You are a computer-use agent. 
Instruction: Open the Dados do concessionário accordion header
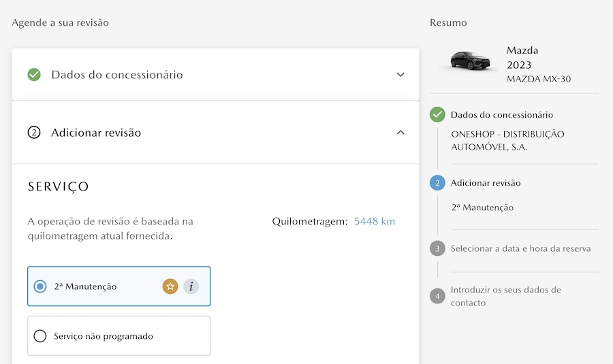(117, 75)
